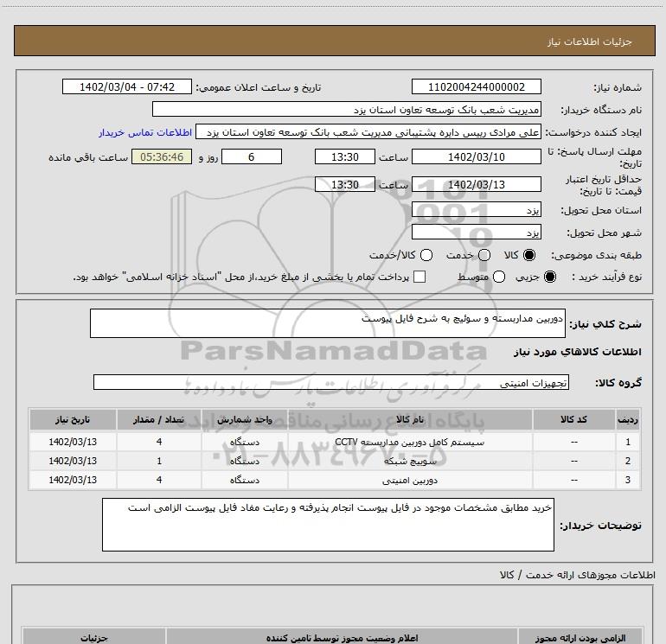Click the جزئیات permits column header
The width and height of the screenshot is (666, 644).
(x=94, y=638)
